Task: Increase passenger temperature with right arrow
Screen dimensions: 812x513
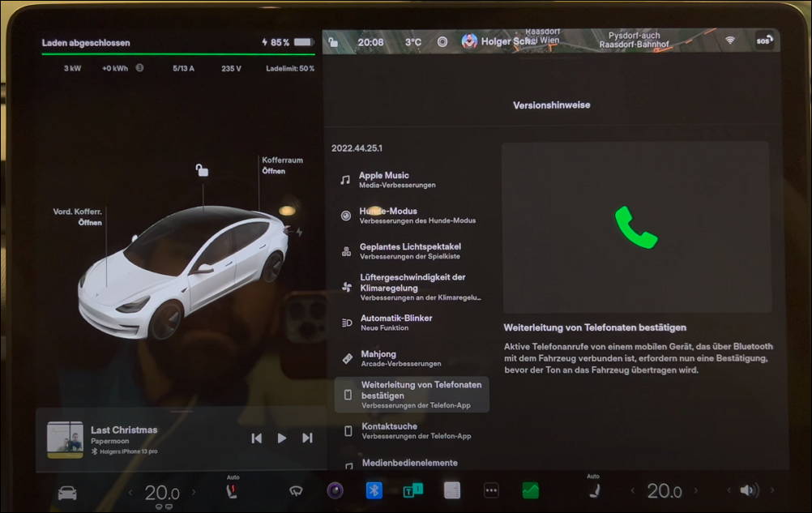Action: pyautogui.click(x=696, y=490)
